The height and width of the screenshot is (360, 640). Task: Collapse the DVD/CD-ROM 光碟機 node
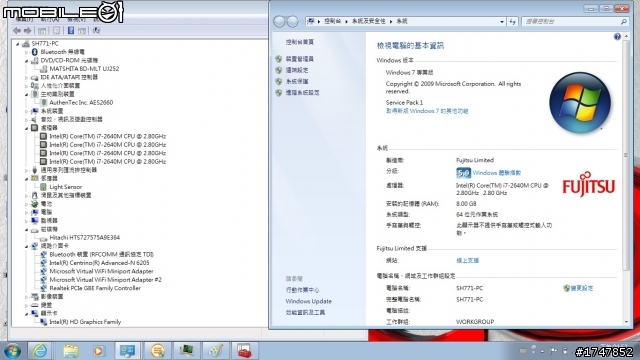point(27,60)
